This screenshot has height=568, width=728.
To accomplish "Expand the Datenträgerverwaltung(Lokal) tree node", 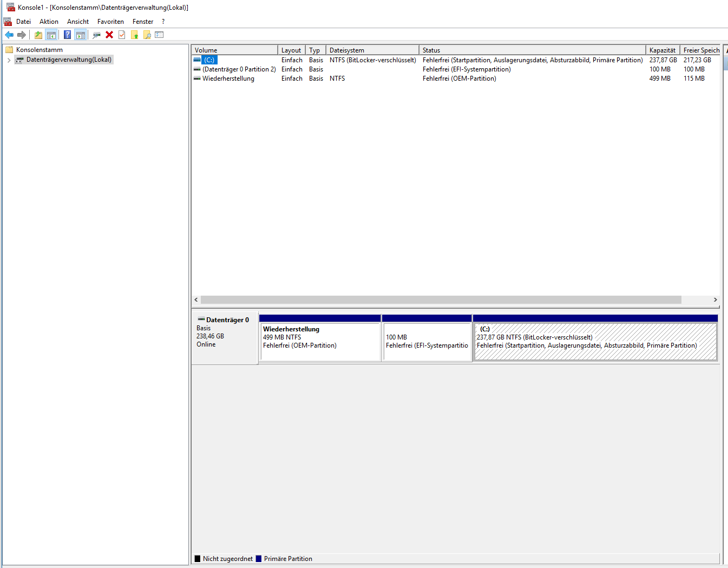I will coord(9,60).
